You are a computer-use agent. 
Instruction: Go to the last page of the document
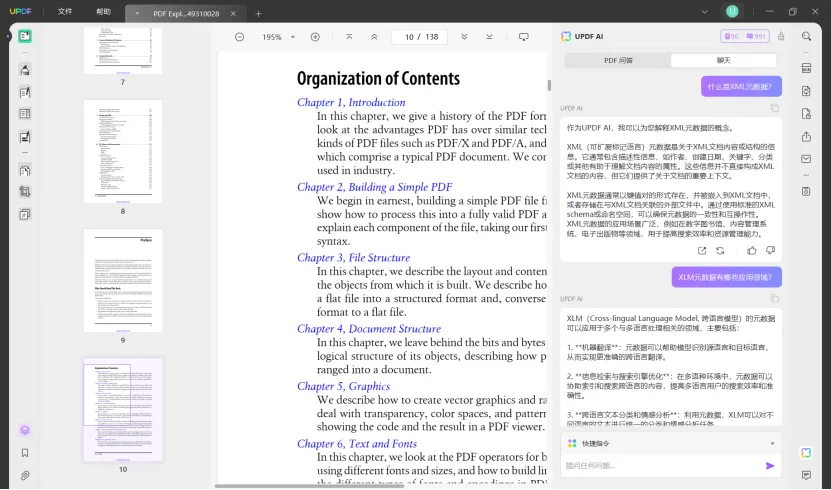tap(489, 37)
